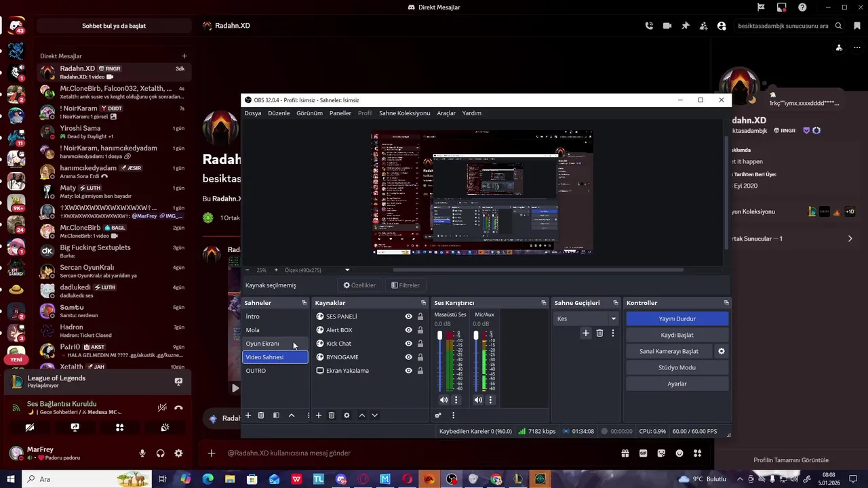Screen dimensions: 868x488
Task: Open the Paneller menu
Action: pyautogui.click(x=340, y=113)
